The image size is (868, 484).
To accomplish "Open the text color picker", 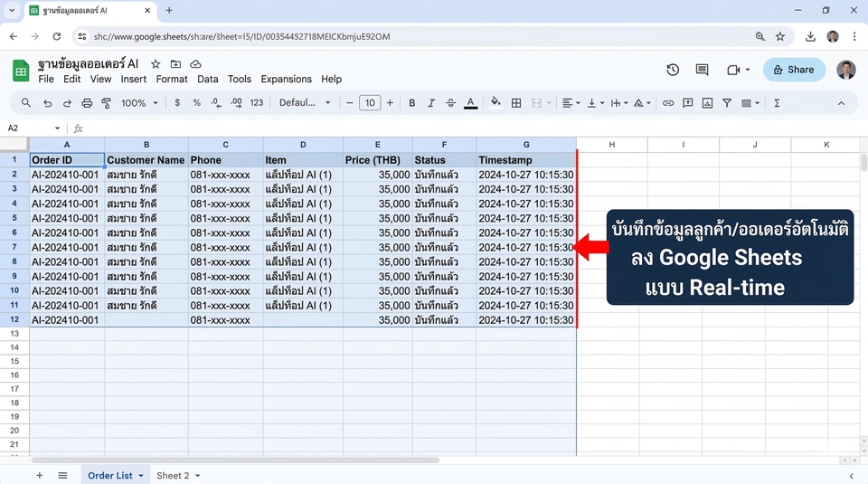I will coord(470,103).
